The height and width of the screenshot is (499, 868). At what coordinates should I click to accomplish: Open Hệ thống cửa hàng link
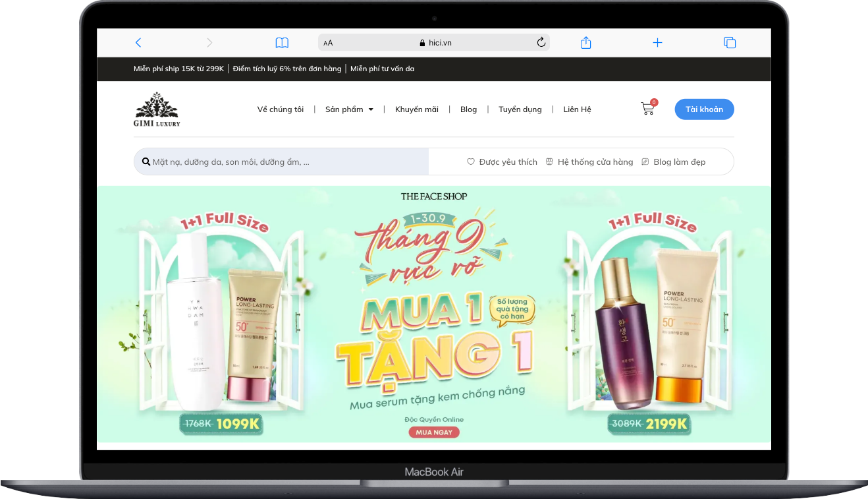coord(589,162)
